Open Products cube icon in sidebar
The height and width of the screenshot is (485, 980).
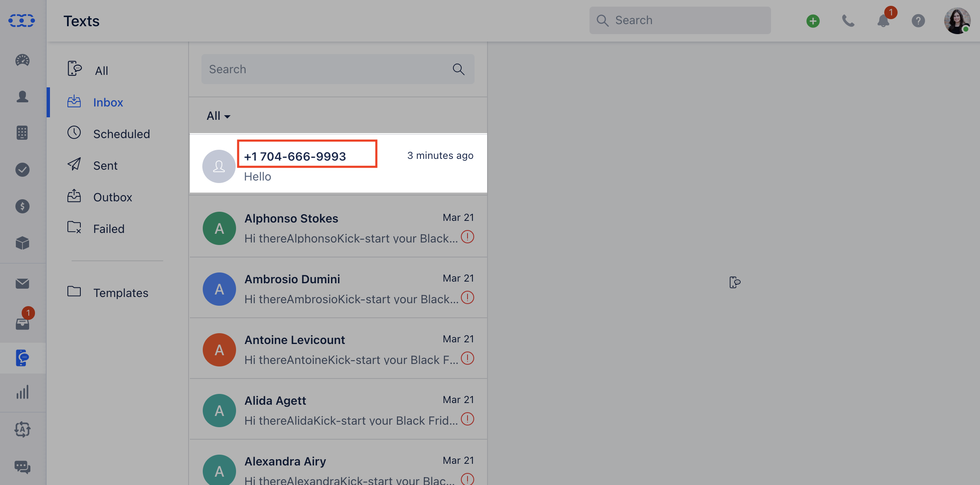tap(22, 242)
